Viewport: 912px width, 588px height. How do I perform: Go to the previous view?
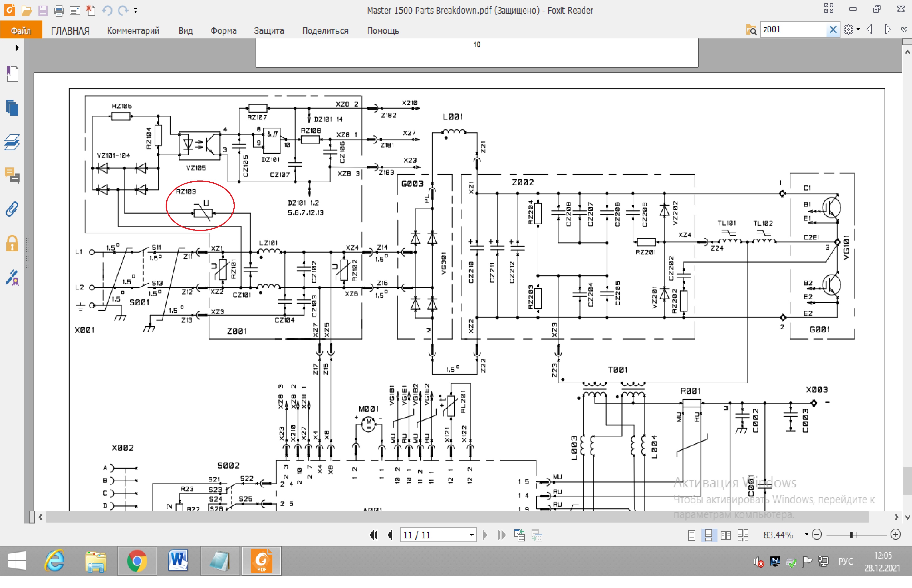(519, 535)
